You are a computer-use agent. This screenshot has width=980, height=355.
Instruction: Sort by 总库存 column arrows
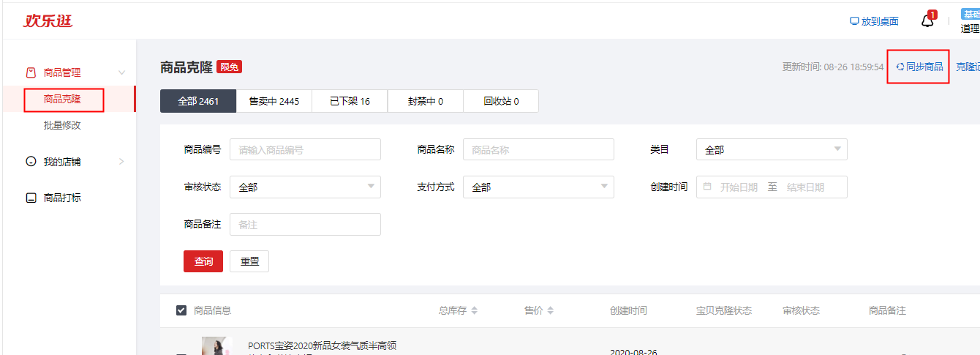click(474, 310)
